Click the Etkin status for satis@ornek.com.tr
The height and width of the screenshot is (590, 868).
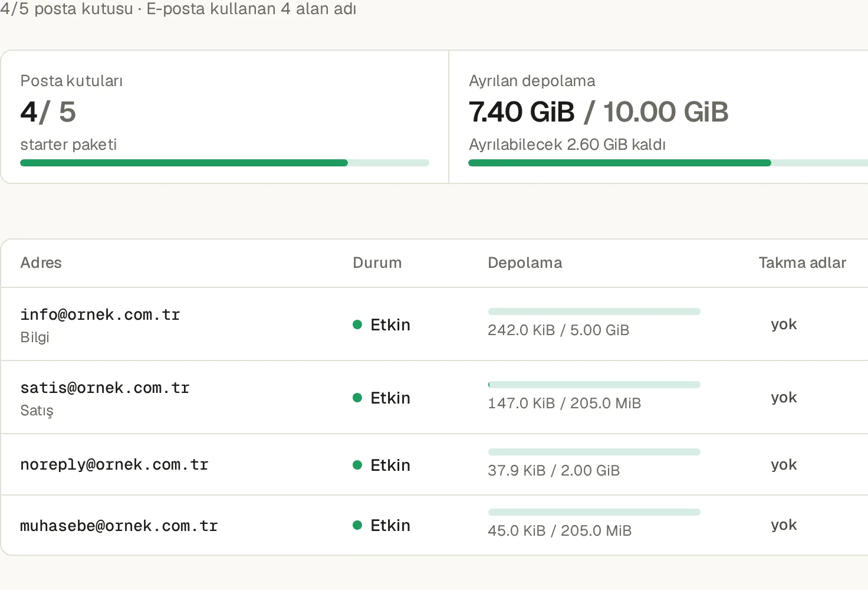click(x=390, y=398)
